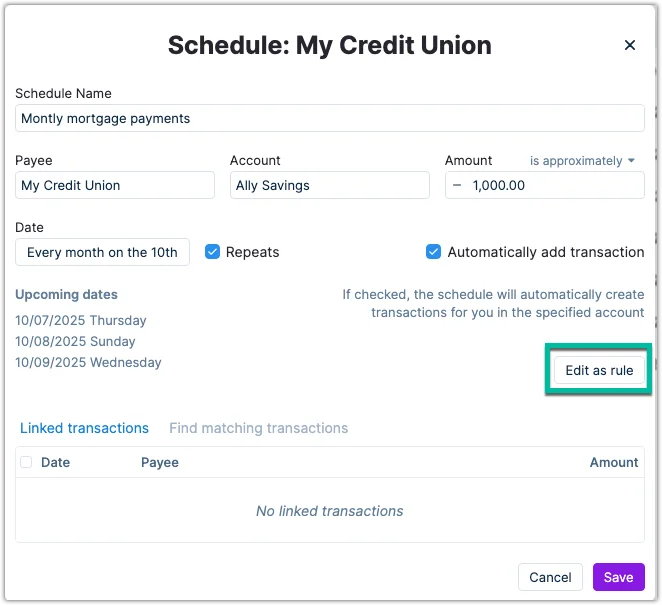
Task: Click the Date column header
Action: (55, 462)
